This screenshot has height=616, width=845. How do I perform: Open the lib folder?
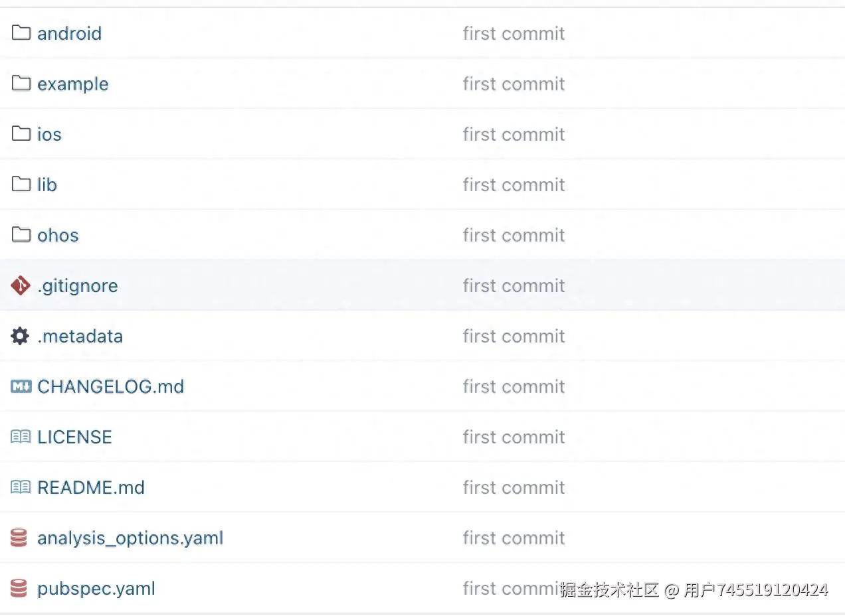[x=47, y=185]
